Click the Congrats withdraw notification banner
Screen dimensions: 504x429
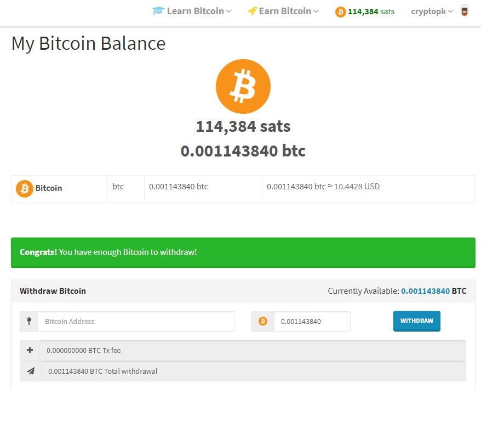[x=243, y=252]
